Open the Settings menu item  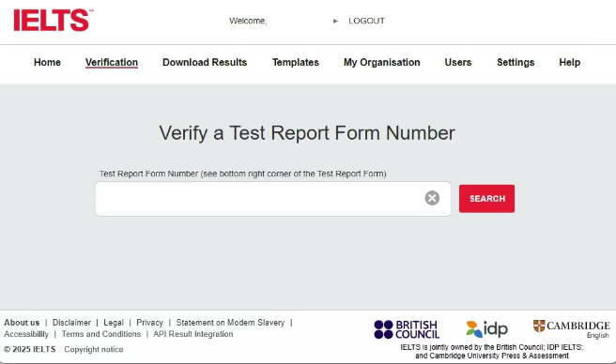[516, 63]
